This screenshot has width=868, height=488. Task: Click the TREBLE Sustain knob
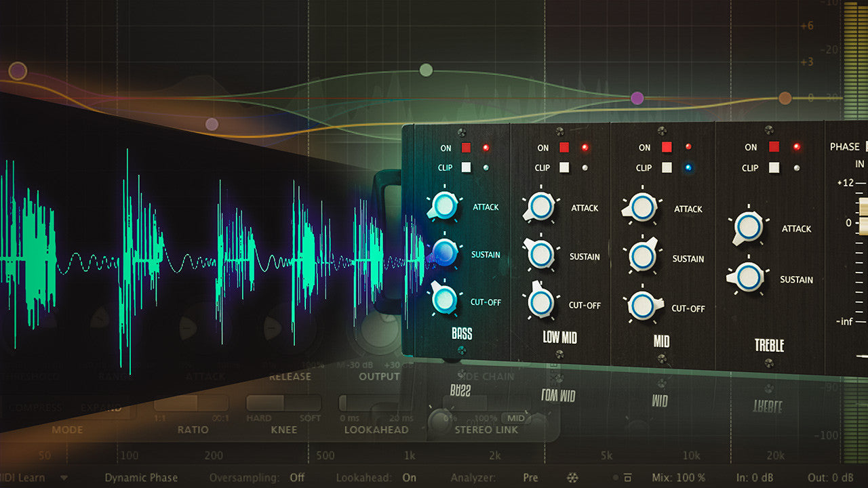click(x=748, y=277)
